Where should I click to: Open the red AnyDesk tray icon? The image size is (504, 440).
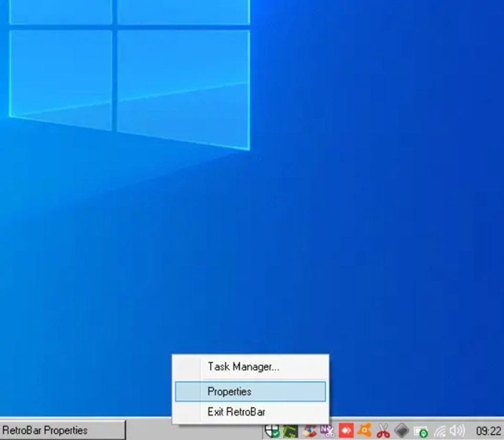point(346,431)
